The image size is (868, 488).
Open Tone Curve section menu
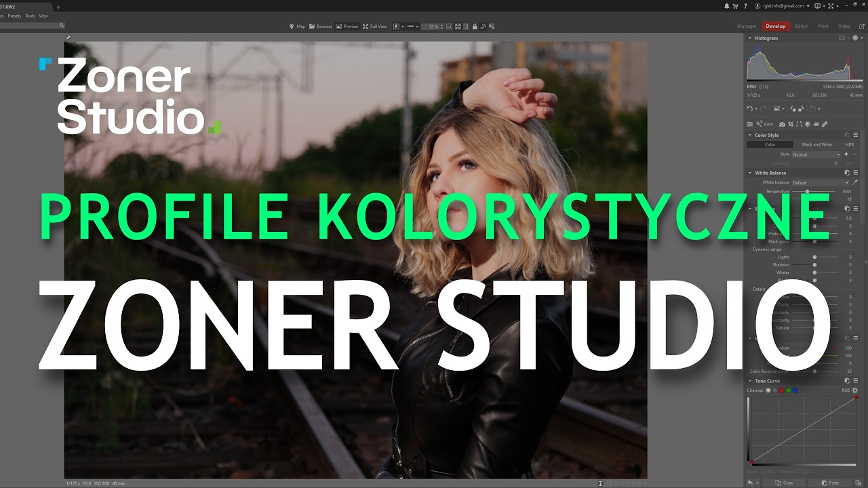(x=856, y=381)
